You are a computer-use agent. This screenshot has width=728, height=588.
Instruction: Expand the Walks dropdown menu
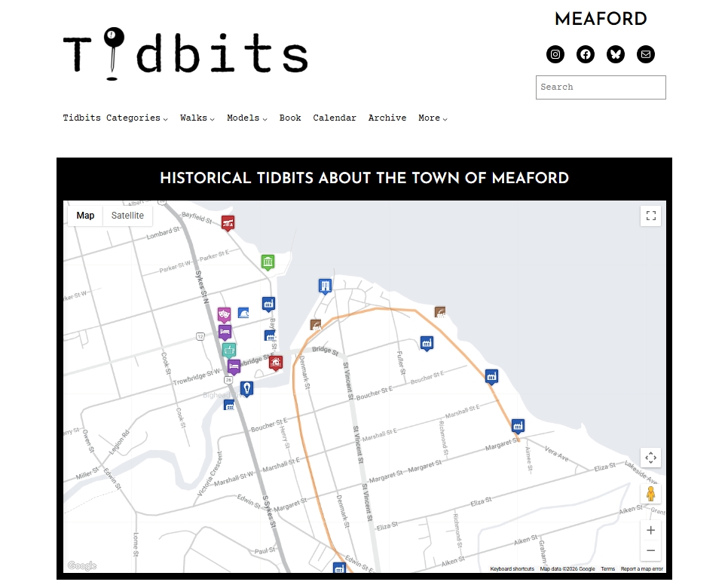tap(197, 118)
